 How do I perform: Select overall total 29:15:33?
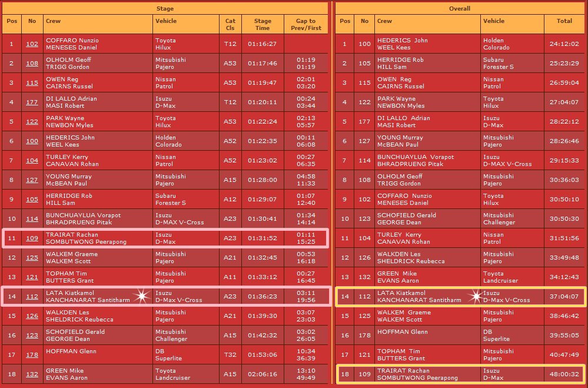(564, 161)
